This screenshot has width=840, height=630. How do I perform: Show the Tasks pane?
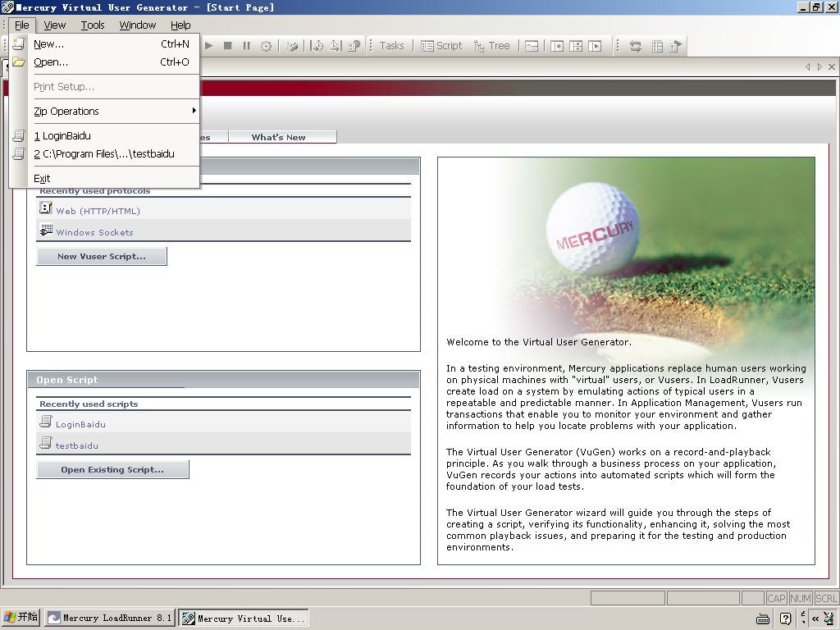(x=391, y=46)
